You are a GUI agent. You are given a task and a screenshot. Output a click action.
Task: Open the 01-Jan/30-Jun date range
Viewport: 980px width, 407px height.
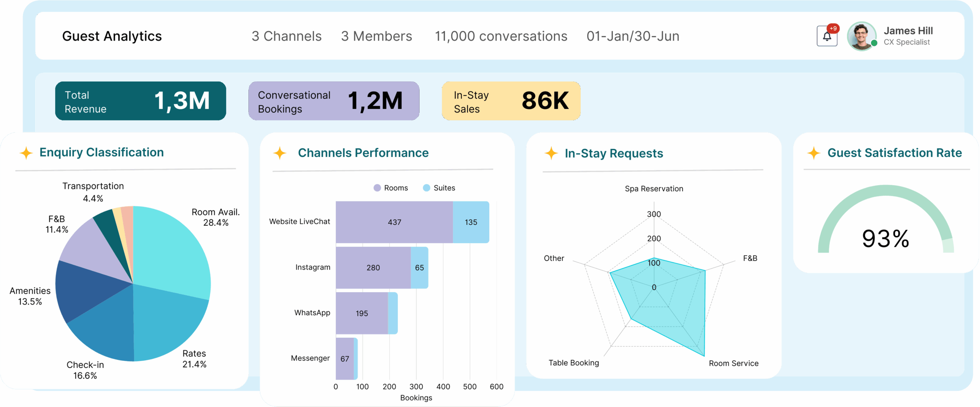click(x=633, y=36)
